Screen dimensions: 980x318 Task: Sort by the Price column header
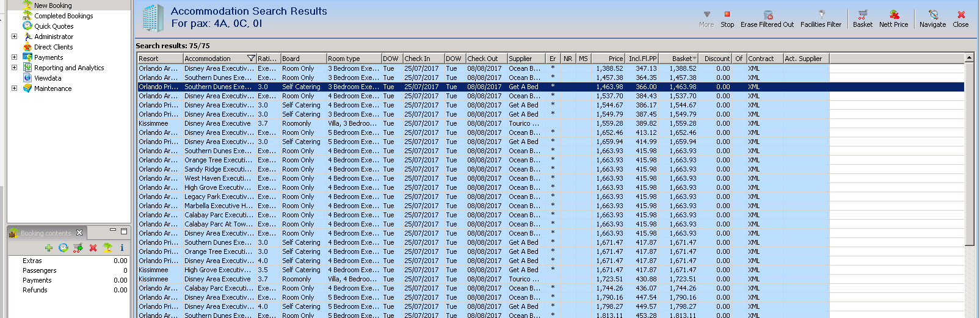click(x=608, y=59)
